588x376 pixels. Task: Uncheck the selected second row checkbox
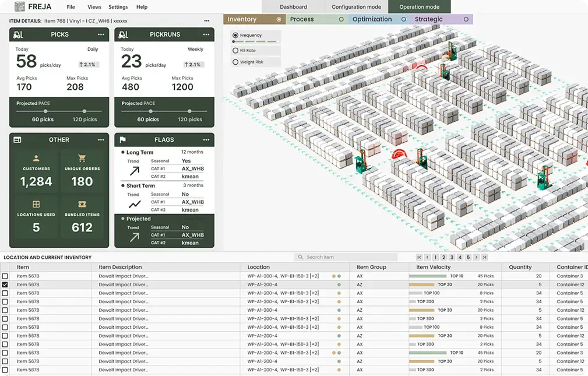tap(5, 284)
